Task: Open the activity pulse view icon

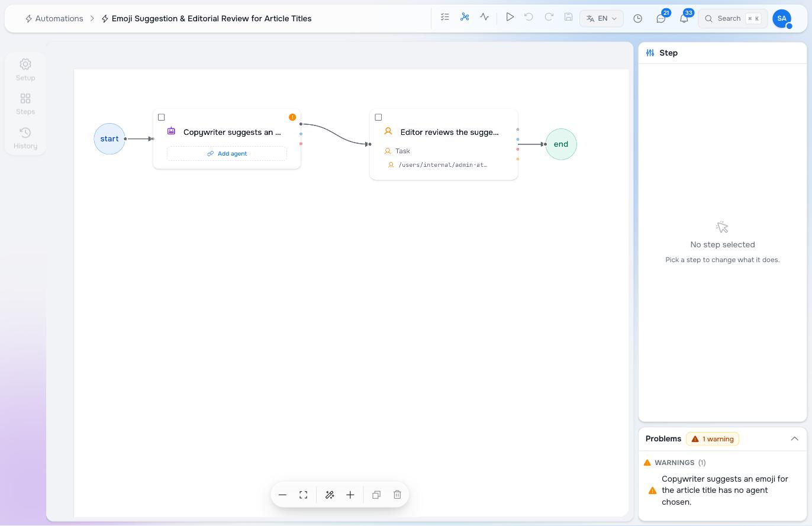Action: tap(485, 17)
